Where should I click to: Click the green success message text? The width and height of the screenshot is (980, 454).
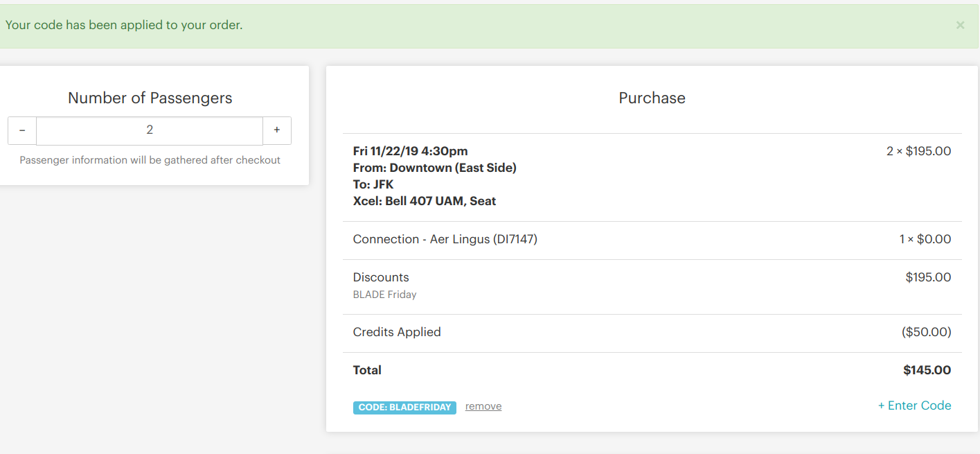point(124,26)
